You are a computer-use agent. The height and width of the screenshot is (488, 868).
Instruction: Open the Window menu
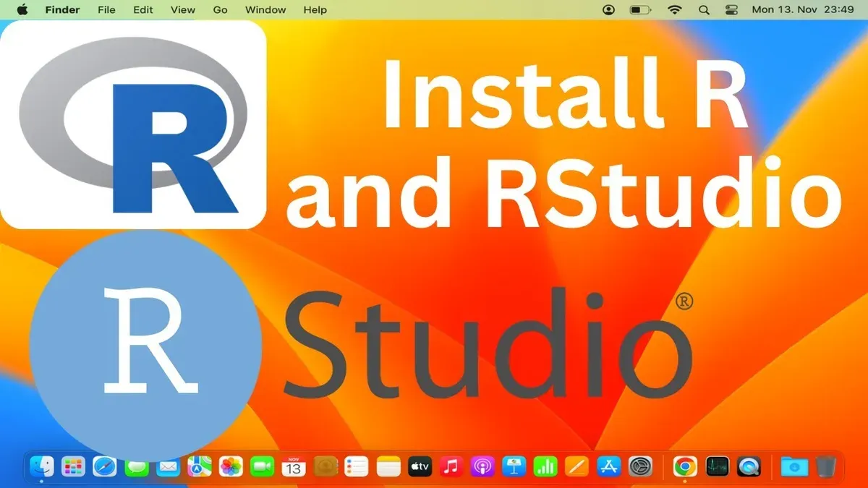click(265, 10)
